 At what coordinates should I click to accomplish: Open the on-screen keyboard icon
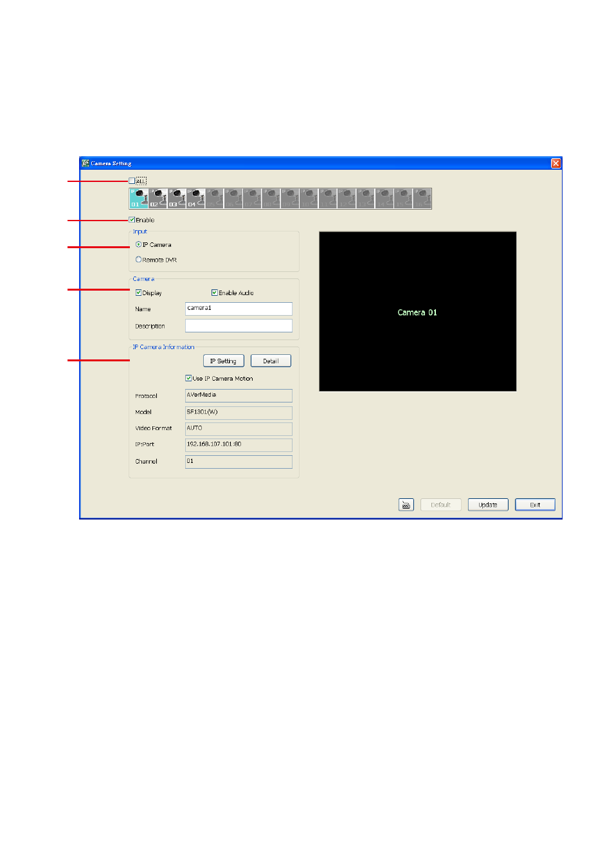406,505
